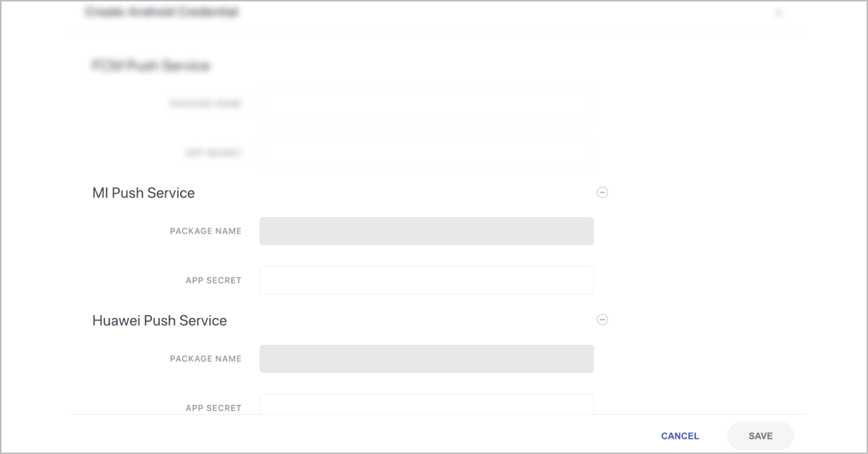The width and height of the screenshot is (868, 454).
Task: Click App Secret label under MI Push
Action: pyautogui.click(x=213, y=280)
